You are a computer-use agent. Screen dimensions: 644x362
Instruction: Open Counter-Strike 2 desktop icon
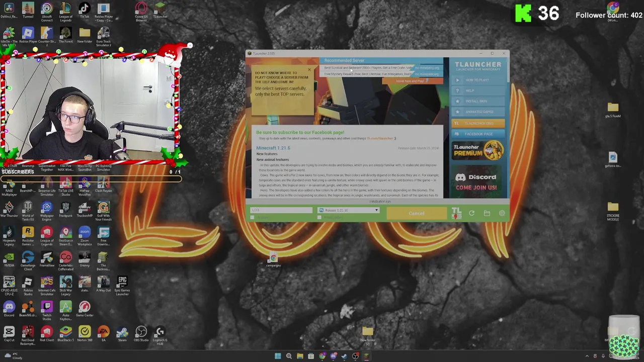(47, 37)
